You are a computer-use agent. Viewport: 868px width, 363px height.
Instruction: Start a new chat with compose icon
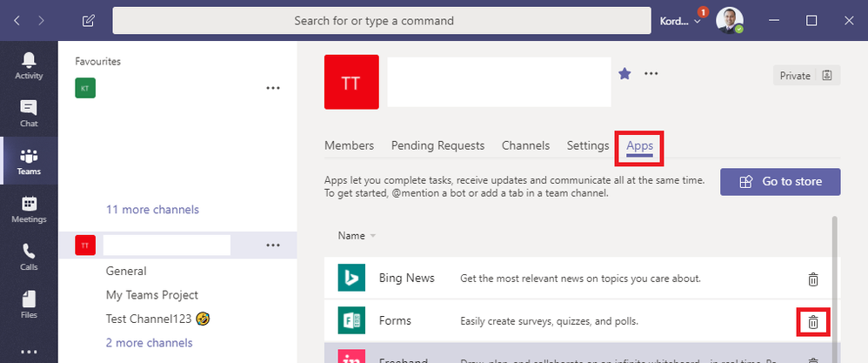pos(88,21)
